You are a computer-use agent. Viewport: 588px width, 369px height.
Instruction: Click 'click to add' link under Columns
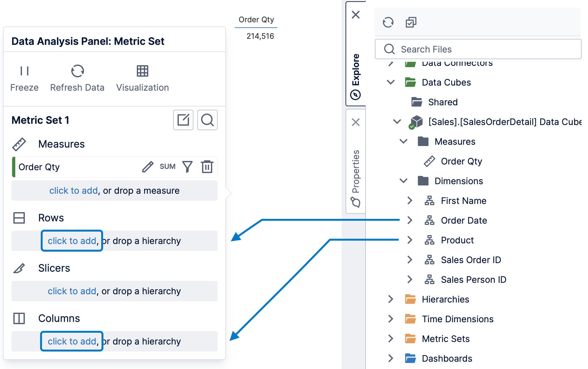(x=72, y=341)
